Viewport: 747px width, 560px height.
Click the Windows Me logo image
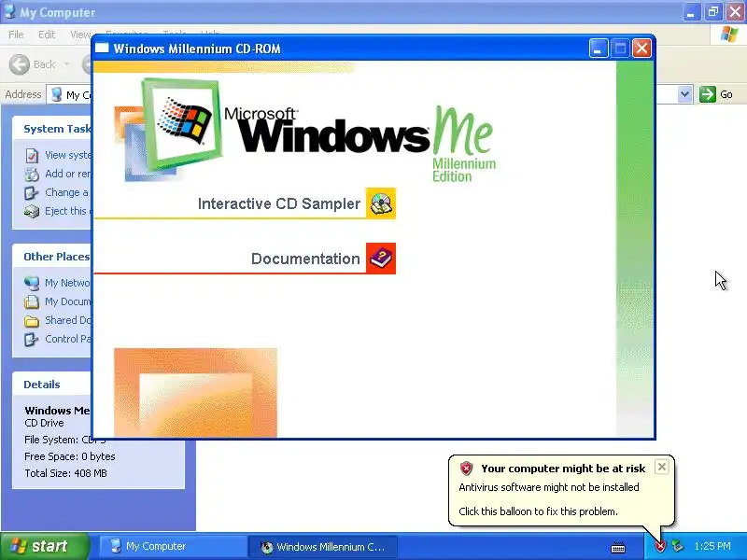pyautogui.click(x=305, y=131)
